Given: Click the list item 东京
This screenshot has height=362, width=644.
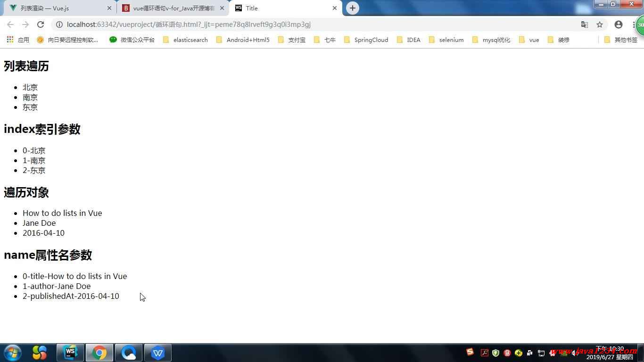Looking at the screenshot, I should [x=30, y=107].
